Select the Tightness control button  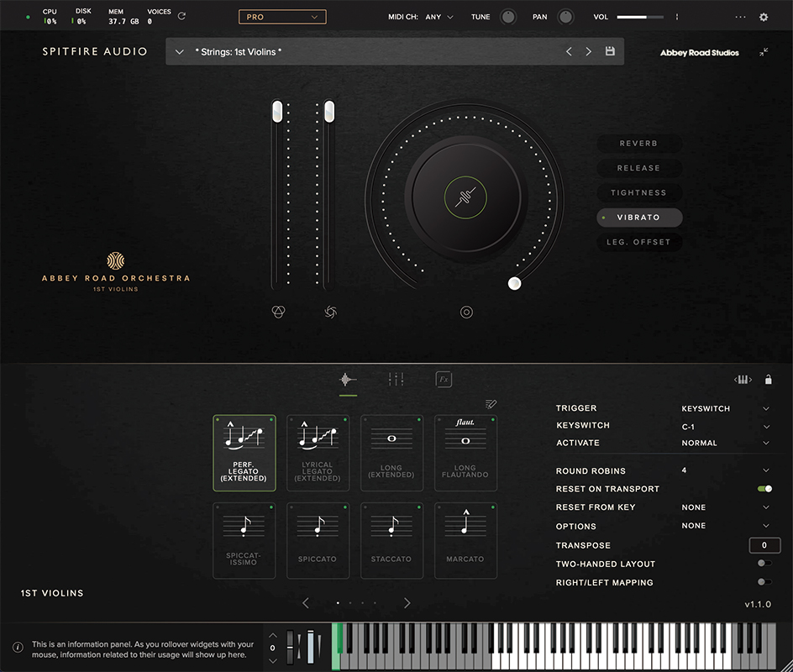pyautogui.click(x=639, y=192)
